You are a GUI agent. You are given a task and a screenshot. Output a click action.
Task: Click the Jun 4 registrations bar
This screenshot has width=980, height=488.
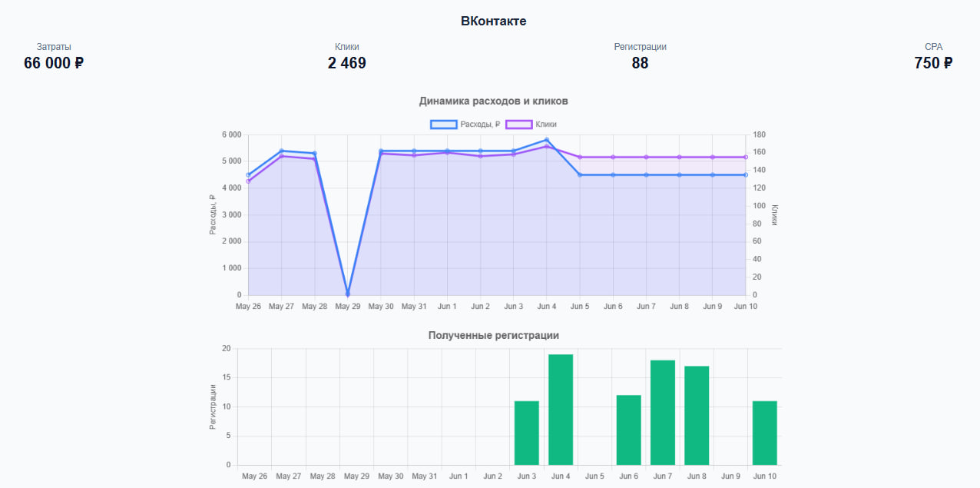point(561,410)
